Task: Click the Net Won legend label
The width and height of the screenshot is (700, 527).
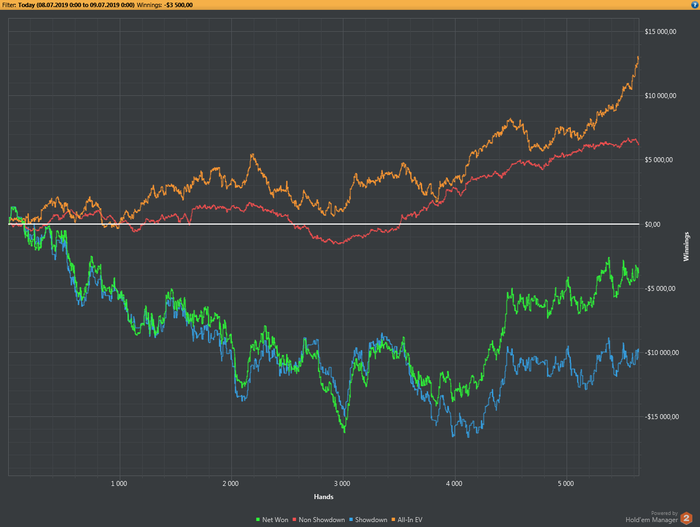Action: click(275, 519)
